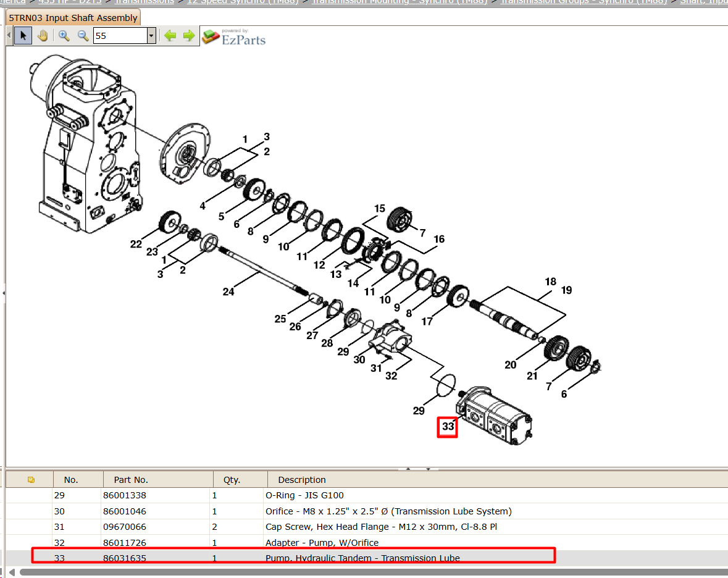Click the yellow note icon column header
This screenshot has width=728, height=578.
click(x=31, y=480)
